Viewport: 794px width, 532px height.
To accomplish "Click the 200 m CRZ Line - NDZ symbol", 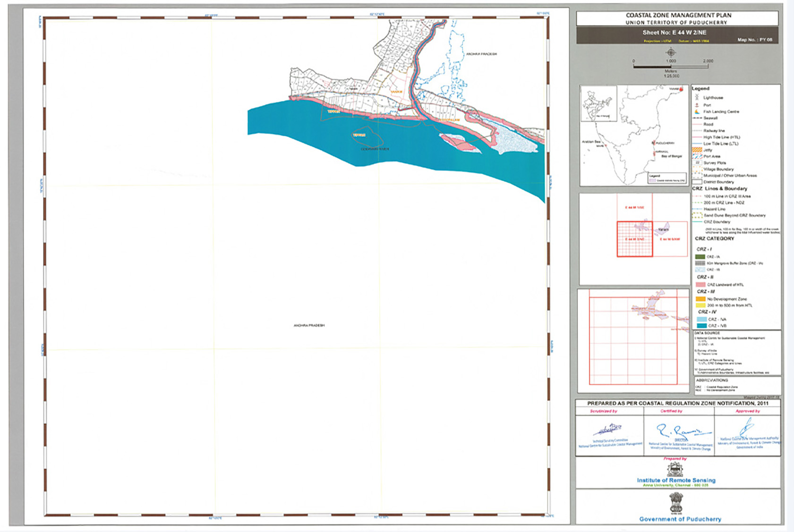I will (697, 203).
